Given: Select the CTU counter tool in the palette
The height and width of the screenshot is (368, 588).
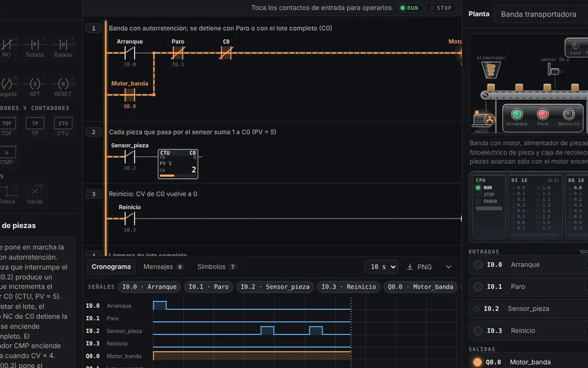Looking at the screenshot, I should [x=63, y=126].
